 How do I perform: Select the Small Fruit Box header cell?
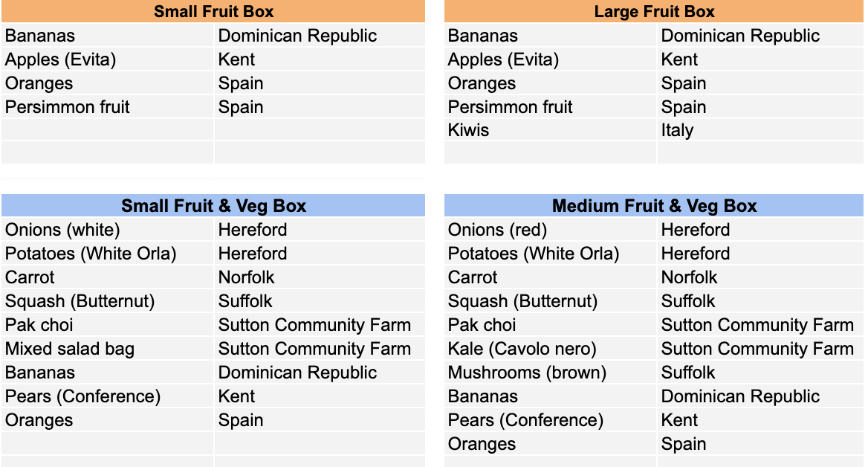click(213, 11)
